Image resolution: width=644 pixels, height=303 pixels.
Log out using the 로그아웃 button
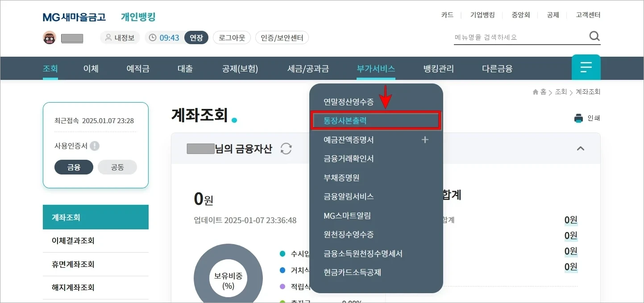click(232, 37)
